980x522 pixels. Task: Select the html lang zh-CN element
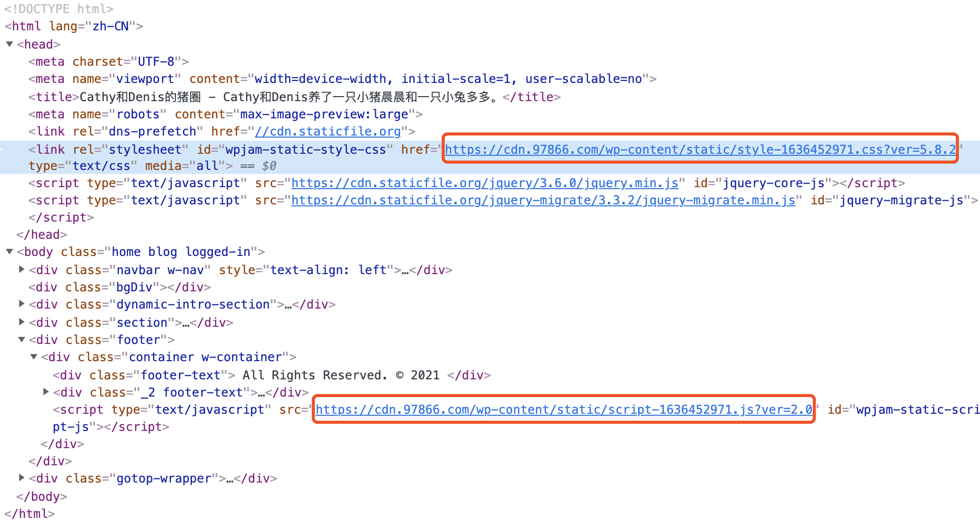(x=71, y=26)
